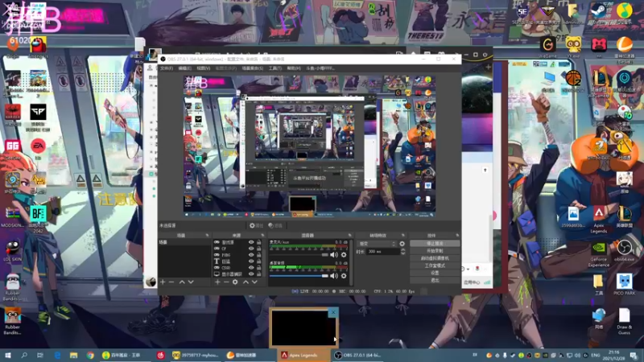This screenshot has height=362, width=644.
Task: Toggle visibility of CSGO source
Action: 251,268
